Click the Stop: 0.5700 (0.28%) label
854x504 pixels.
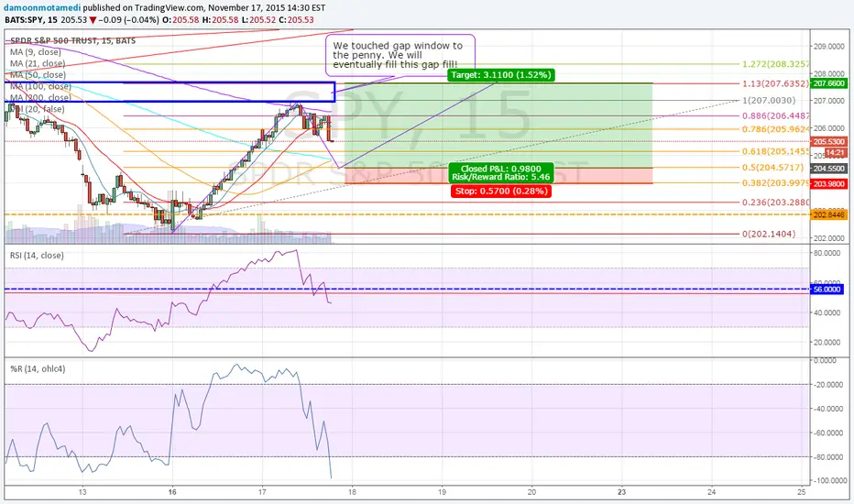pyautogui.click(x=501, y=191)
